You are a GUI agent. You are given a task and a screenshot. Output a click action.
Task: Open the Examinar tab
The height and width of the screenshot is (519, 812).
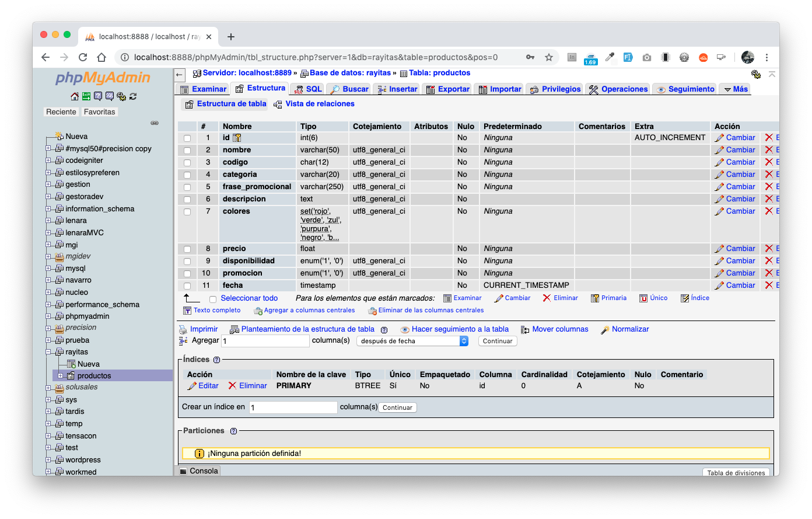[x=203, y=89]
